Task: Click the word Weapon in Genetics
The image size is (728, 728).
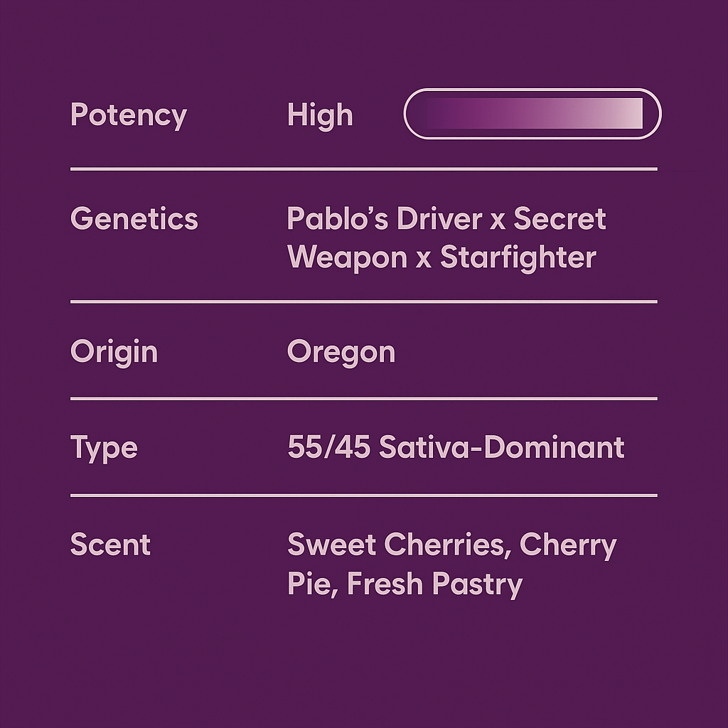Action: coord(348,257)
